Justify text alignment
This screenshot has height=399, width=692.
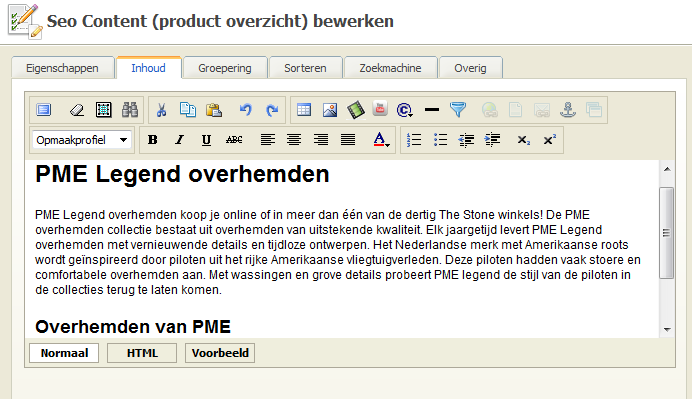(x=348, y=140)
